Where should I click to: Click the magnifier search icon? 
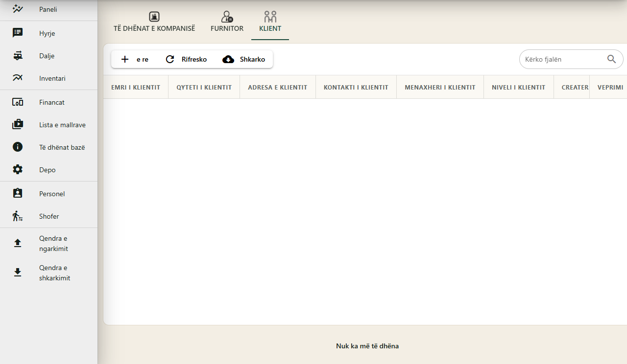point(612,59)
